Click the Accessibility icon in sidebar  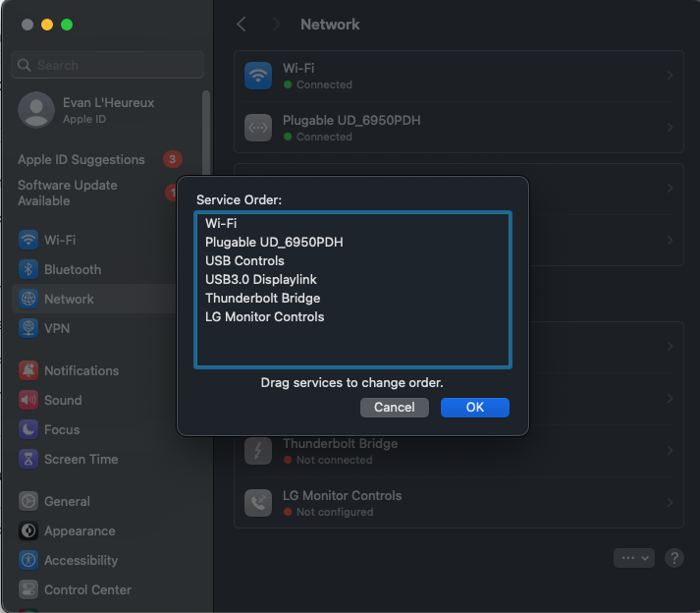[x=28, y=560]
